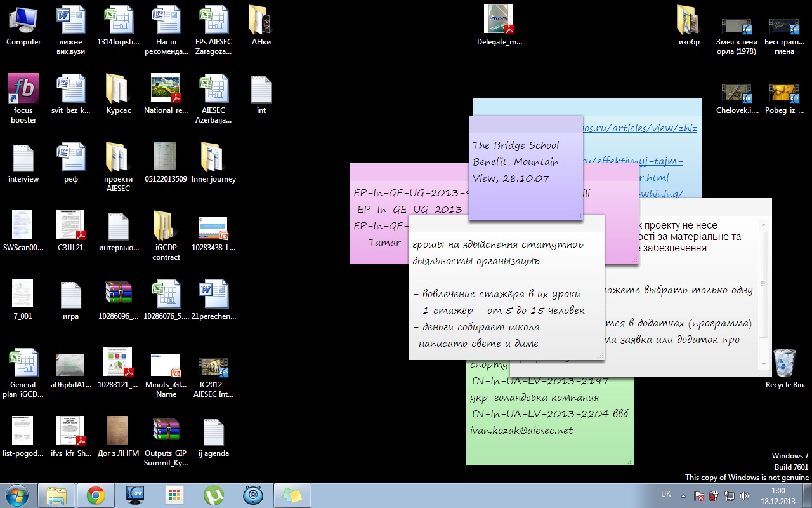The width and height of the screenshot is (812, 508).
Task: Open the Windows Start menu
Action: coord(17,495)
